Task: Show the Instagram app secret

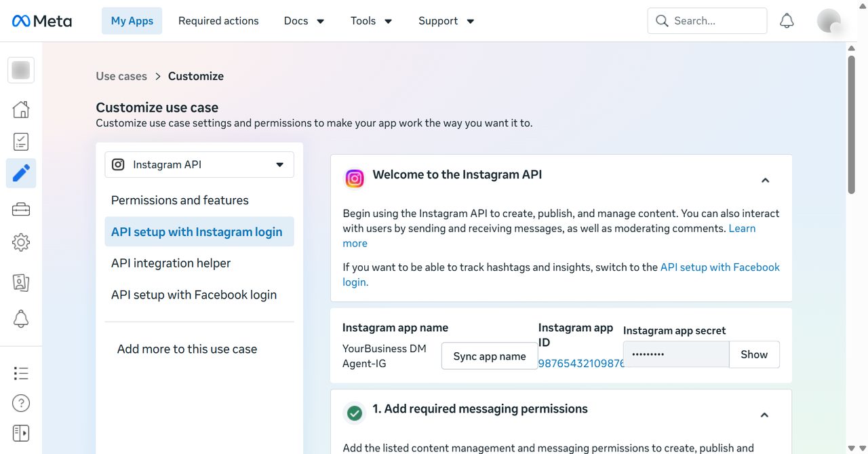Action: pos(754,354)
